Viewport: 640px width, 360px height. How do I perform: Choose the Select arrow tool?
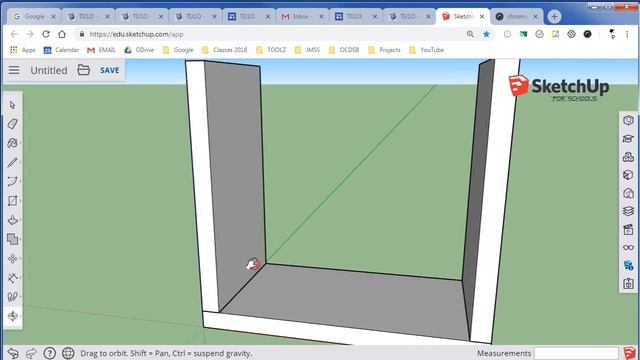pyautogui.click(x=12, y=105)
